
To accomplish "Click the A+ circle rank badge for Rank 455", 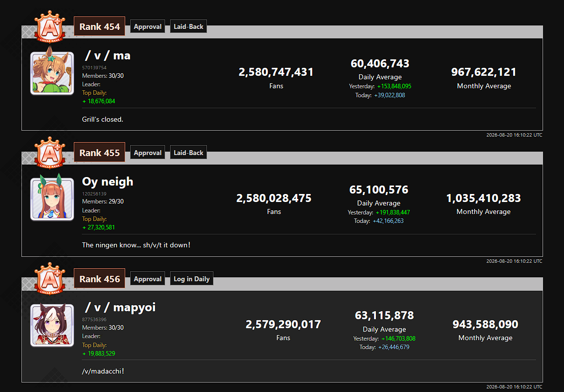I will point(50,153).
